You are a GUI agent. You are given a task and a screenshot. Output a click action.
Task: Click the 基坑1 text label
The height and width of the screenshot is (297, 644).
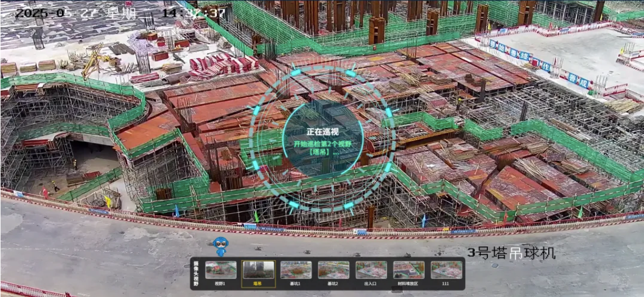[x=296, y=284]
